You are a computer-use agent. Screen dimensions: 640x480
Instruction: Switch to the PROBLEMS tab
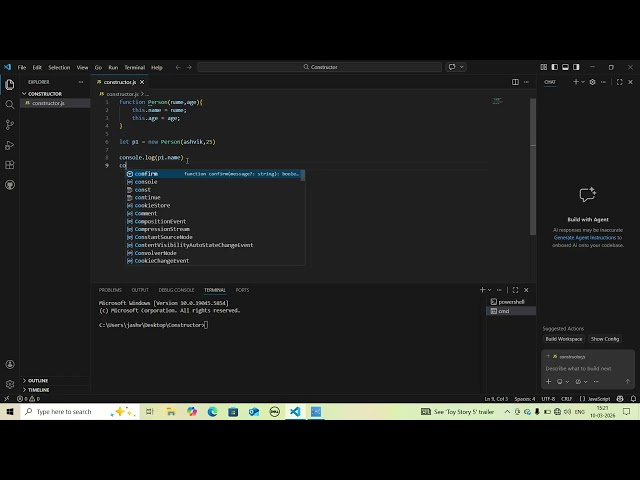click(x=110, y=290)
